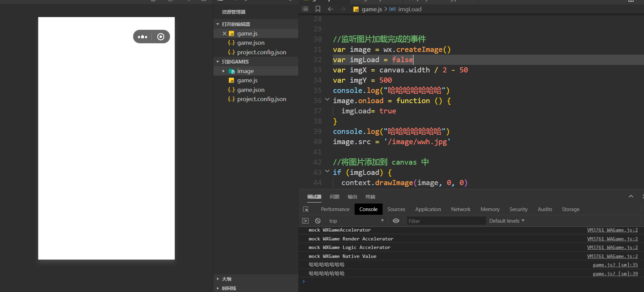This screenshot has height=292, width=644.
Task: Open the simulator's three-dot capsule menu
Action: (142, 37)
